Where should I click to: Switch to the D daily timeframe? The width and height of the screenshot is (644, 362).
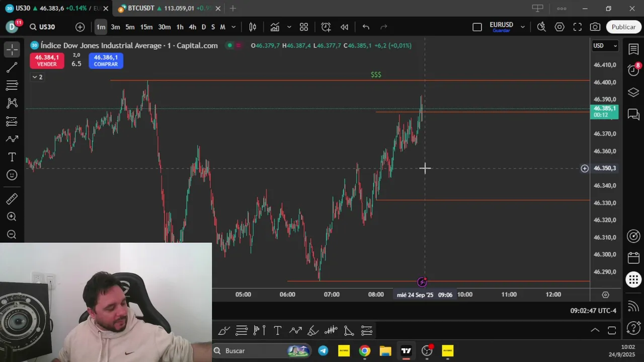(x=204, y=27)
